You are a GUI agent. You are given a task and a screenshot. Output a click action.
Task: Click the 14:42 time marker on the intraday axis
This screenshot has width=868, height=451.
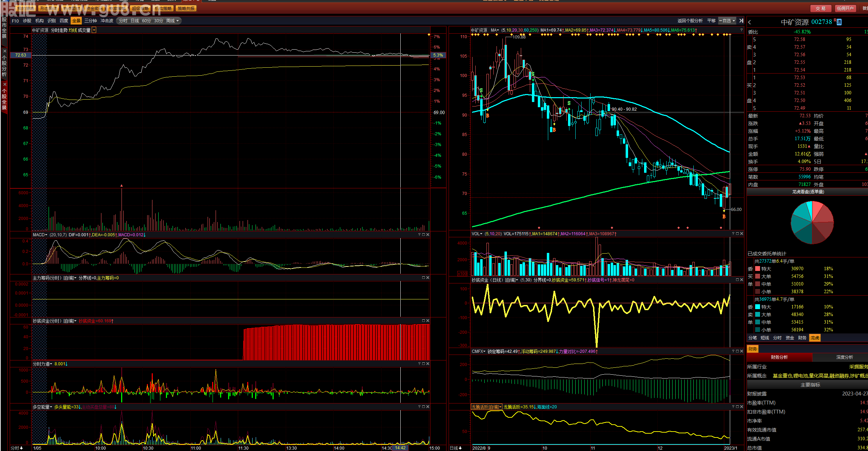[400, 448]
